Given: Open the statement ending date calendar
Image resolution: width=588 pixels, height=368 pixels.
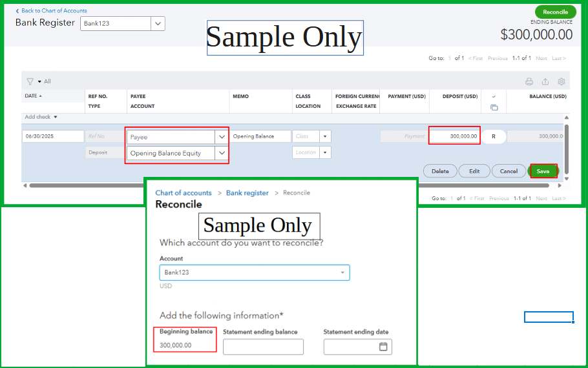Looking at the screenshot, I should pos(383,347).
